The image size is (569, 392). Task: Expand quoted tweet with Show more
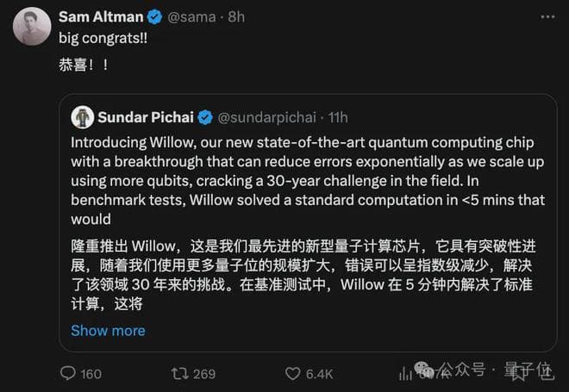point(108,330)
